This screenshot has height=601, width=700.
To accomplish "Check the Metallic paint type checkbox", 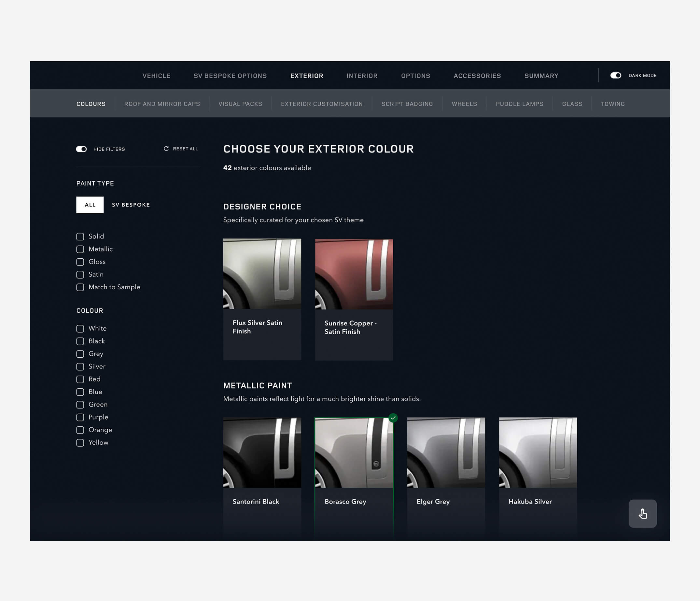I will coord(80,249).
